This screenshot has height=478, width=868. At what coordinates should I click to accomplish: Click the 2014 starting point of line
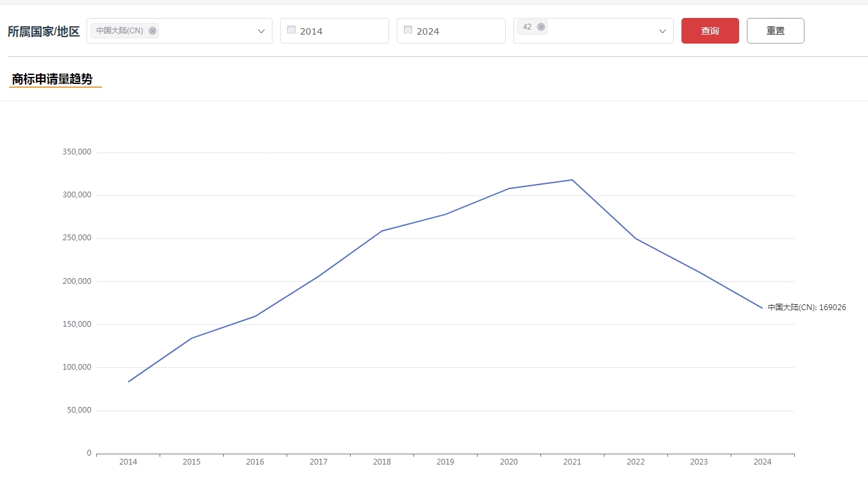[128, 382]
